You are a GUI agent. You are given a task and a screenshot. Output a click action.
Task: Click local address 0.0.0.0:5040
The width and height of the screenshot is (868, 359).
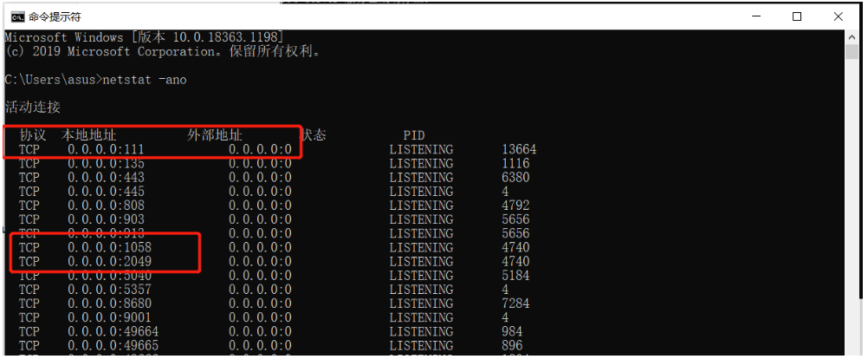coord(110,276)
